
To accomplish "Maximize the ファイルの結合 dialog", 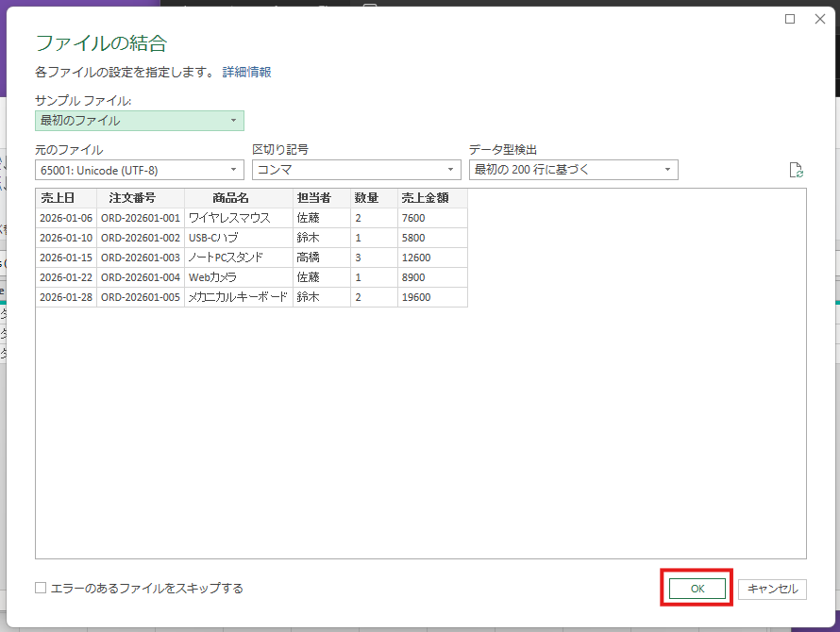I will 790,19.
